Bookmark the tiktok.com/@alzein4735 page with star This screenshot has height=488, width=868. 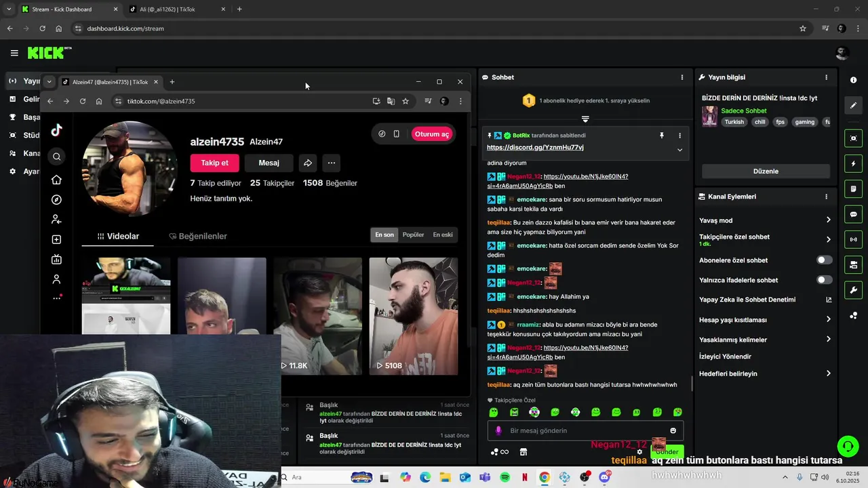point(406,101)
